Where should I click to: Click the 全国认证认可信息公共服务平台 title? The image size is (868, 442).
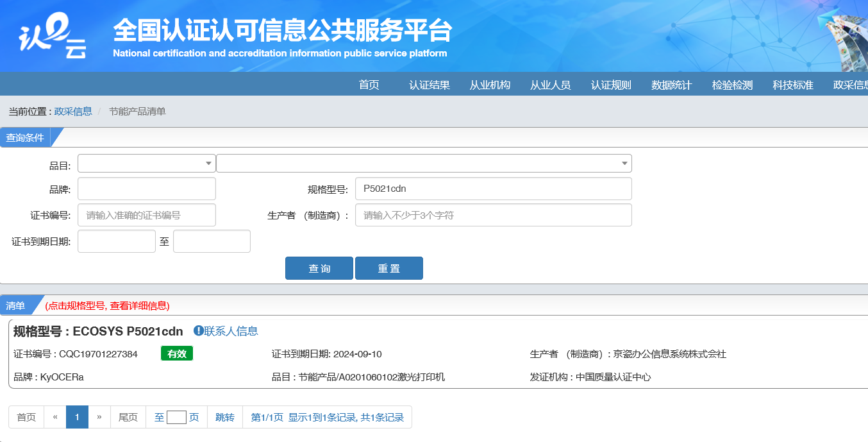(283, 31)
